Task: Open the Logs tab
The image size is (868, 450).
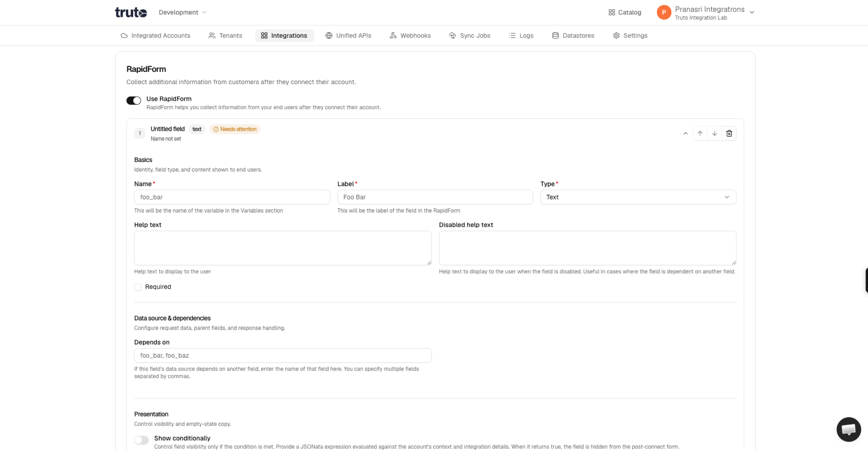Action: (x=521, y=36)
